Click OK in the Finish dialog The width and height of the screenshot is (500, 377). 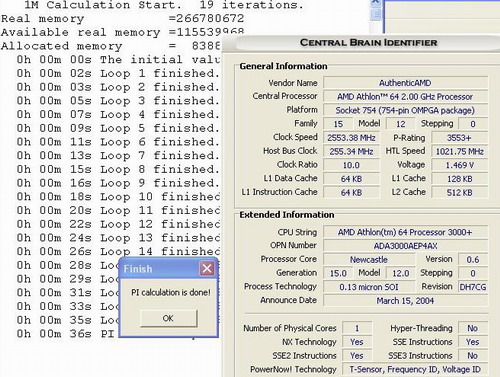(169, 318)
